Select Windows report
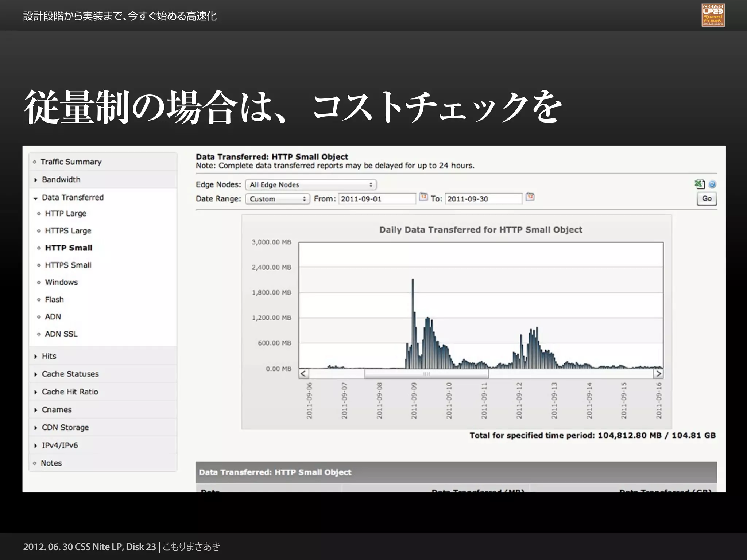747x560 pixels. coord(61,282)
